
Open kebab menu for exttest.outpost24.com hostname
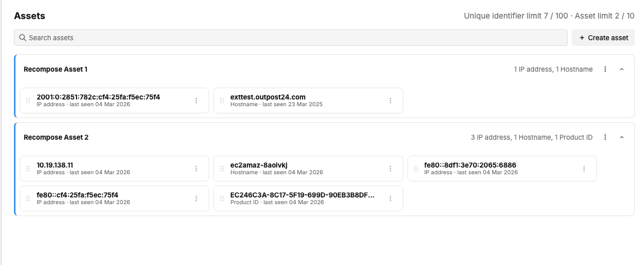click(390, 101)
